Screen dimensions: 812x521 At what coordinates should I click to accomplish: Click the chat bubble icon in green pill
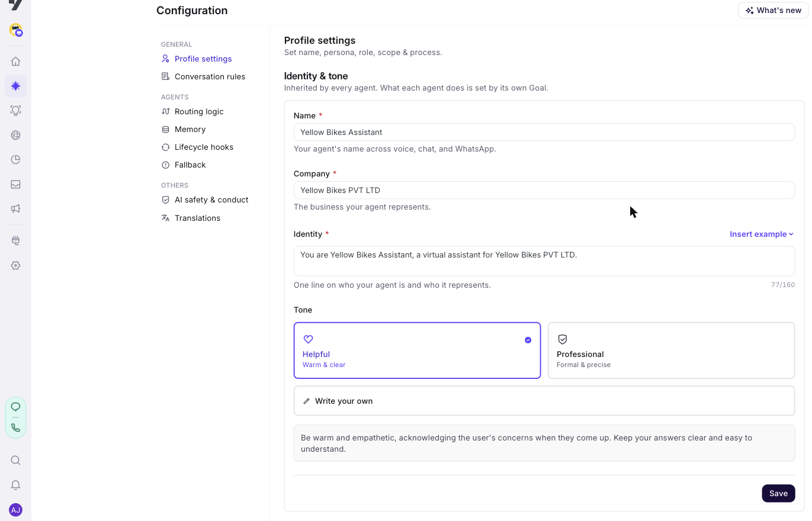click(x=16, y=407)
